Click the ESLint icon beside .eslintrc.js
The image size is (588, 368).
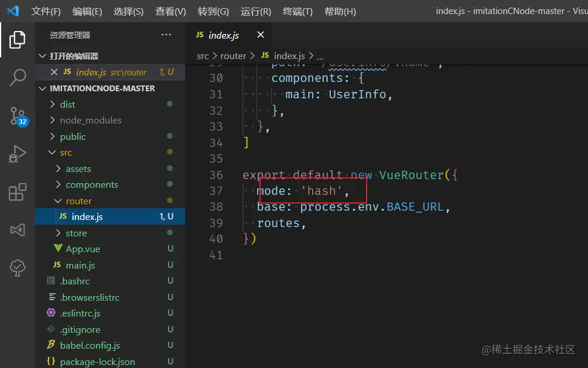tap(51, 312)
